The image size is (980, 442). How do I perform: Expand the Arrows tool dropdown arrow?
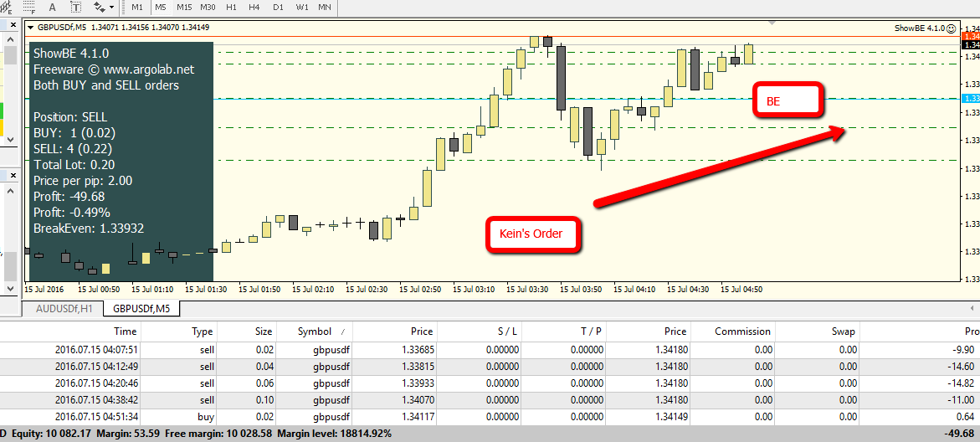[x=112, y=8]
